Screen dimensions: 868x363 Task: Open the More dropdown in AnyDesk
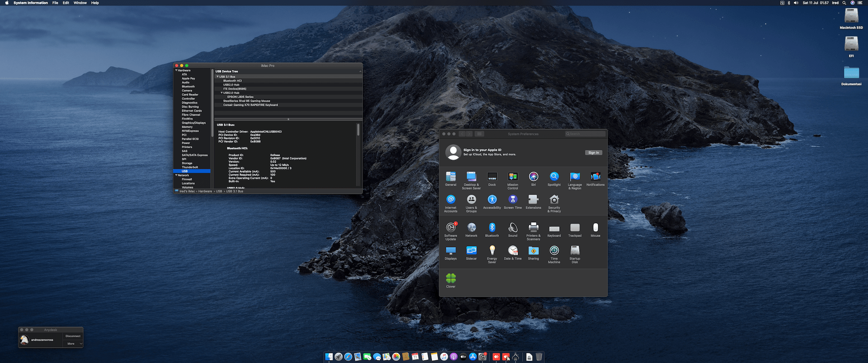click(73, 344)
